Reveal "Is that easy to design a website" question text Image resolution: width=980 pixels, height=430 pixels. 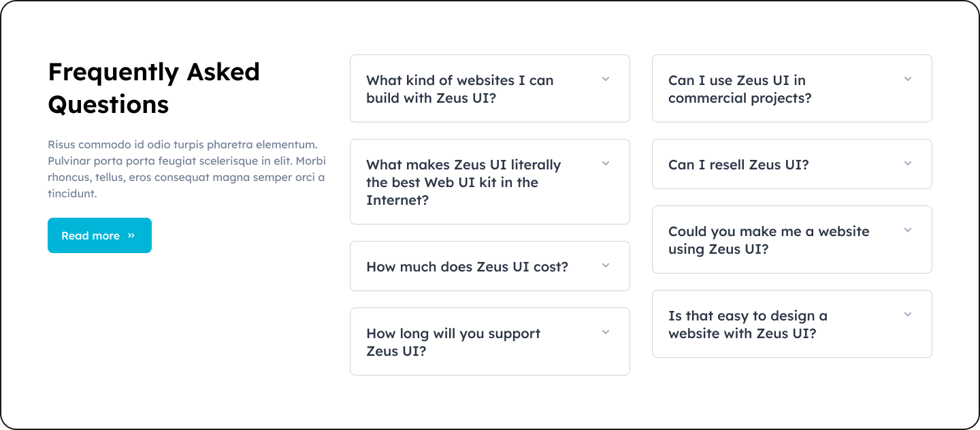pos(748,325)
